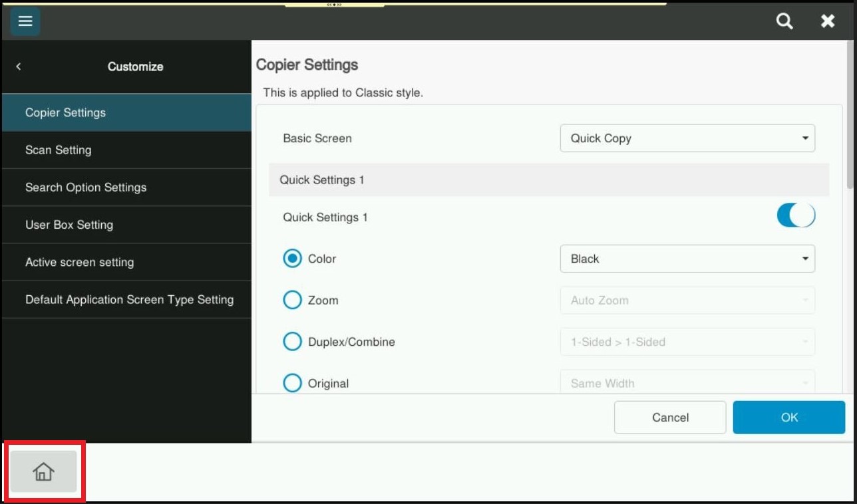Open the Scan Setting menu item

(x=126, y=150)
